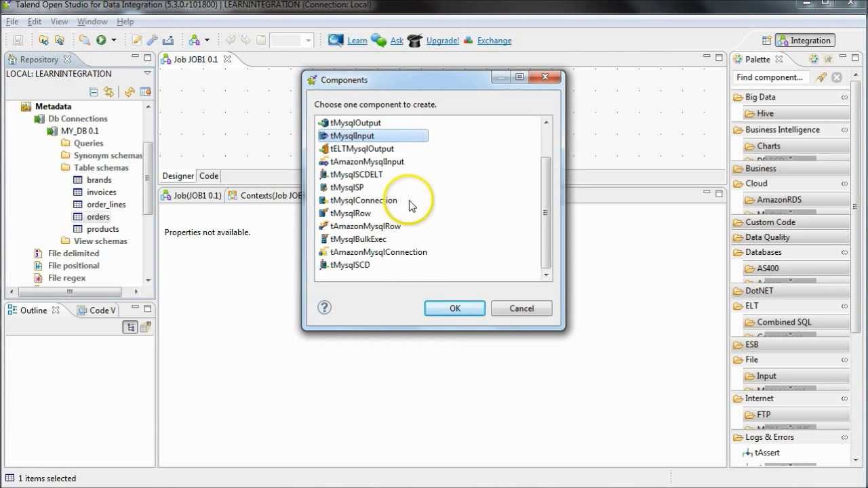Click the Ask link
Image resolution: width=868 pixels, height=488 pixels.
(397, 41)
